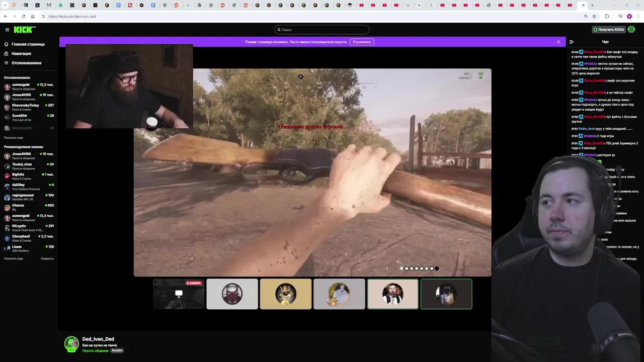Expand followed list with Показать еще
Screen dimensions: 644x362
(14, 138)
